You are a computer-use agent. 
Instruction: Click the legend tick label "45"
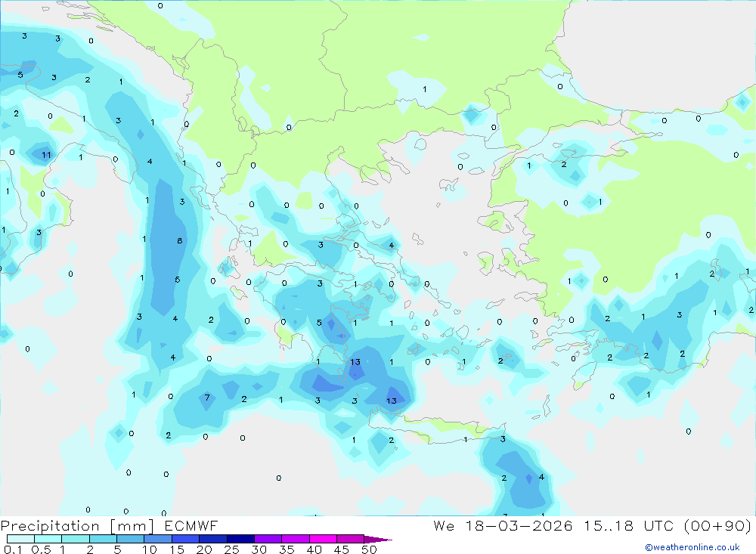click(342, 549)
